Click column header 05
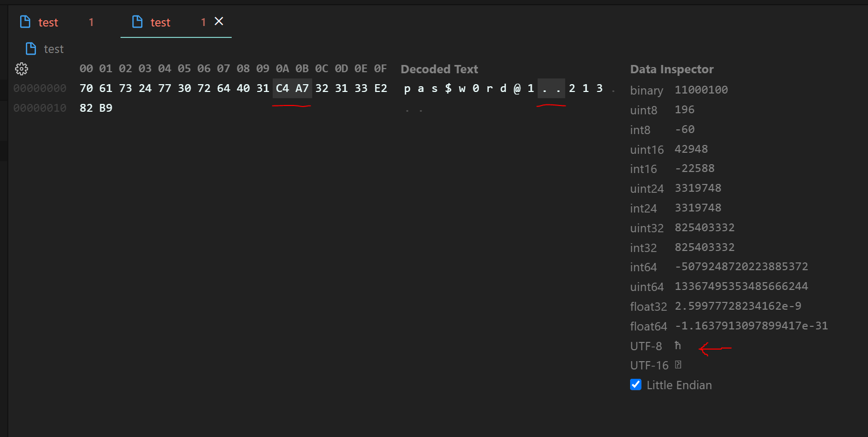The width and height of the screenshot is (868, 437). click(x=184, y=69)
